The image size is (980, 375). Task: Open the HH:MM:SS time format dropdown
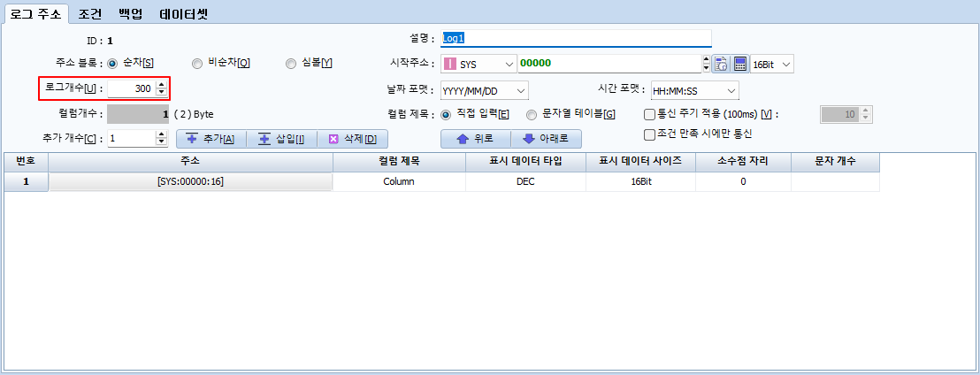coord(695,90)
